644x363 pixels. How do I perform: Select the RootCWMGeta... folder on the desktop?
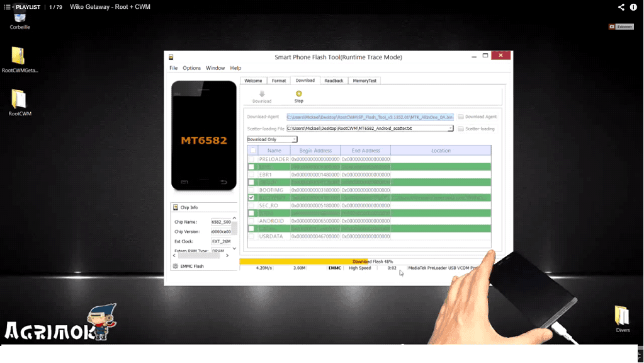19,60
